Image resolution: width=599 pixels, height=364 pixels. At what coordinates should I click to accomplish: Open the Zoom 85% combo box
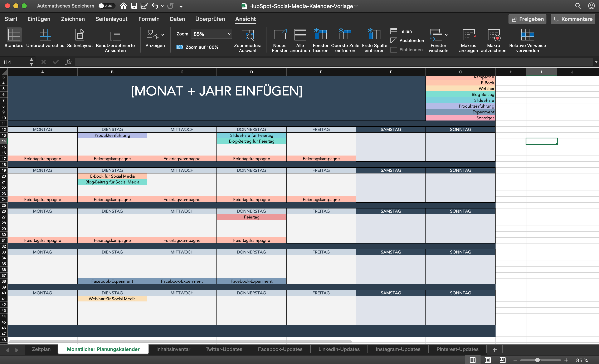[x=211, y=34]
